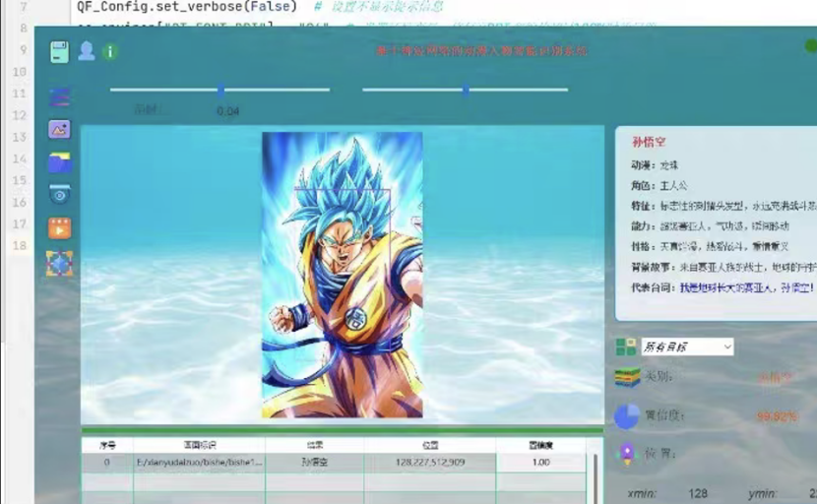Select results table row 0 index cell
This screenshot has width=817, height=504.
[107, 463]
